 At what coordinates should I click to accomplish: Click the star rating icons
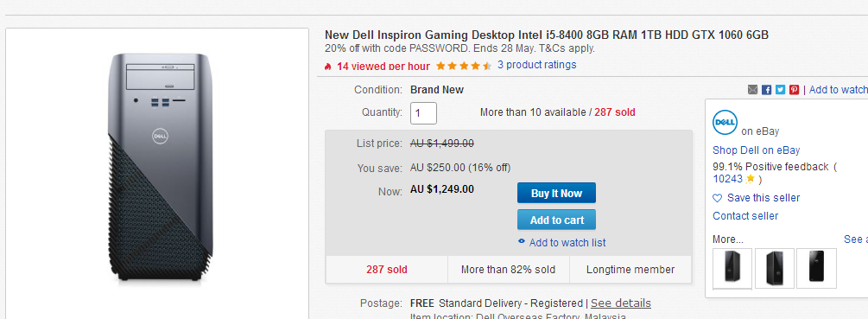click(x=464, y=66)
